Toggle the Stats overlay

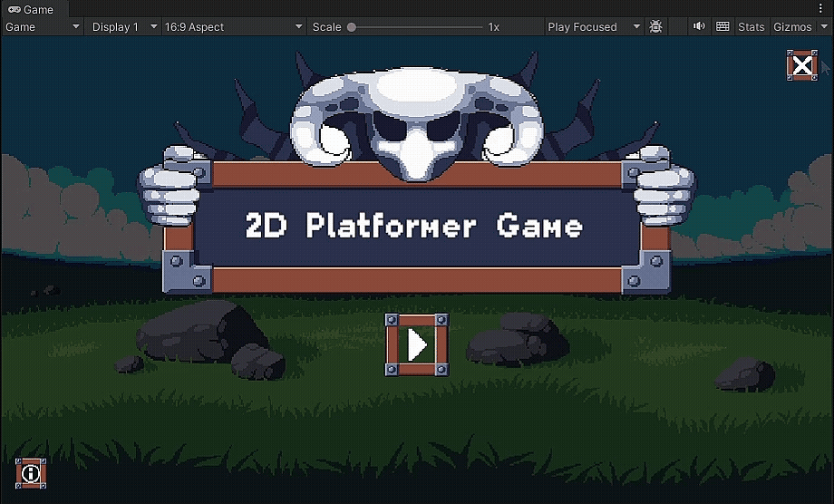coord(751,27)
